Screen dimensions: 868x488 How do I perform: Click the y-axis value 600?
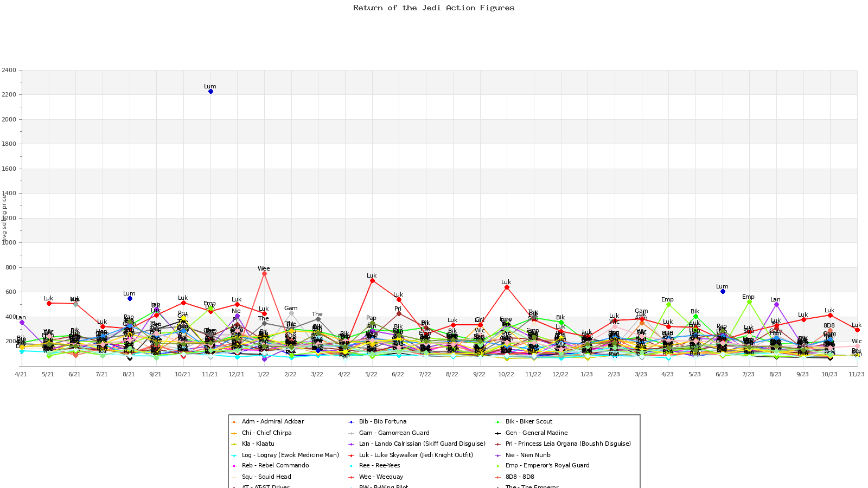(10, 292)
